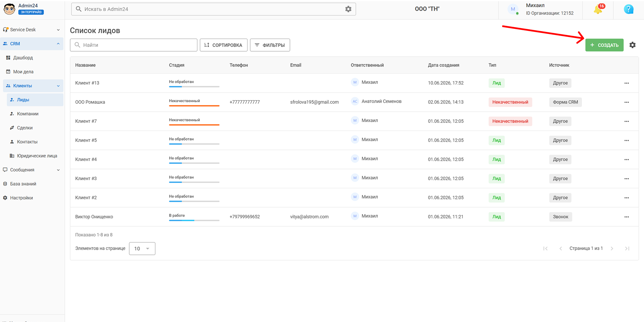Focus the Найти leads search field

click(134, 45)
